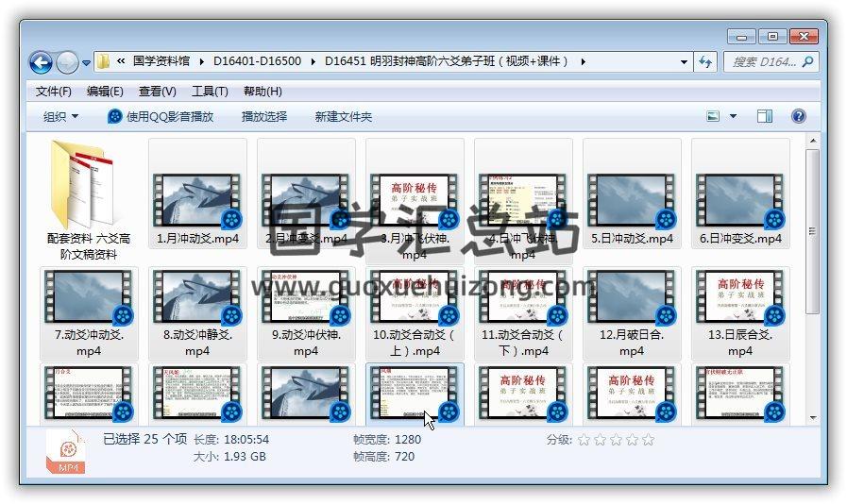Click the vertical scrollbar thumb
Screen dimensions: 847x504
coord(812,231)
